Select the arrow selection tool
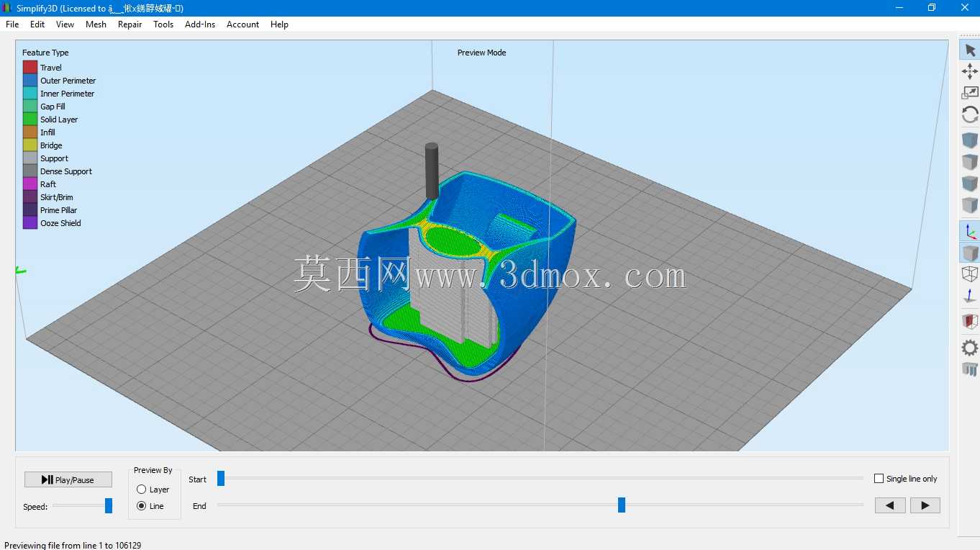The width and height of the screenshot is (980, 550). coord(970,50)
